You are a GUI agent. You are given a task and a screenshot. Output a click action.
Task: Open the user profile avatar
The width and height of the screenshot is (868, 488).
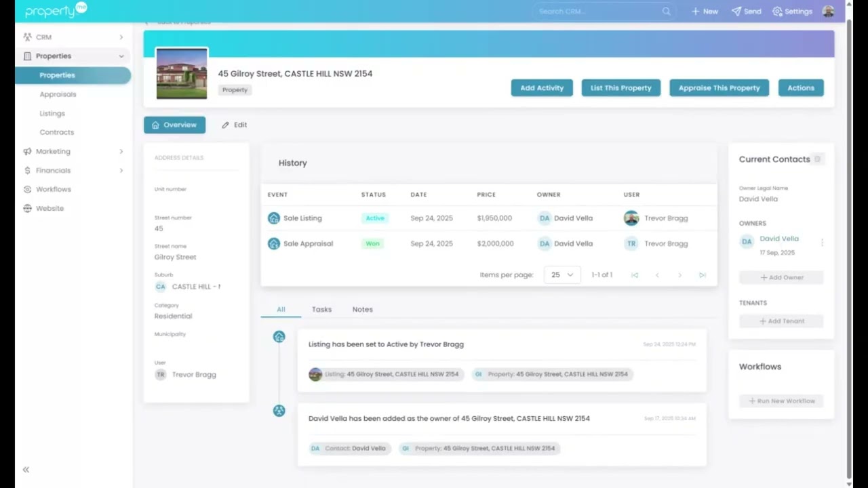pyautogui.click(x=828, y=12)
